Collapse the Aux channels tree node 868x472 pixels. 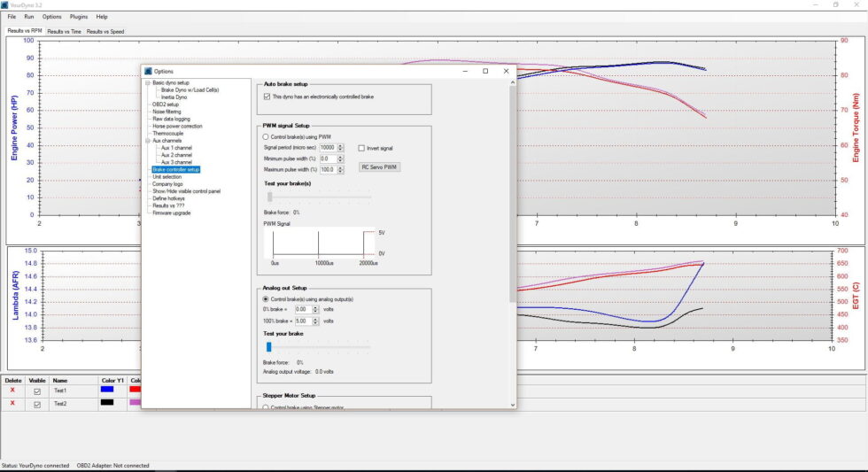(x=147, y=140)
